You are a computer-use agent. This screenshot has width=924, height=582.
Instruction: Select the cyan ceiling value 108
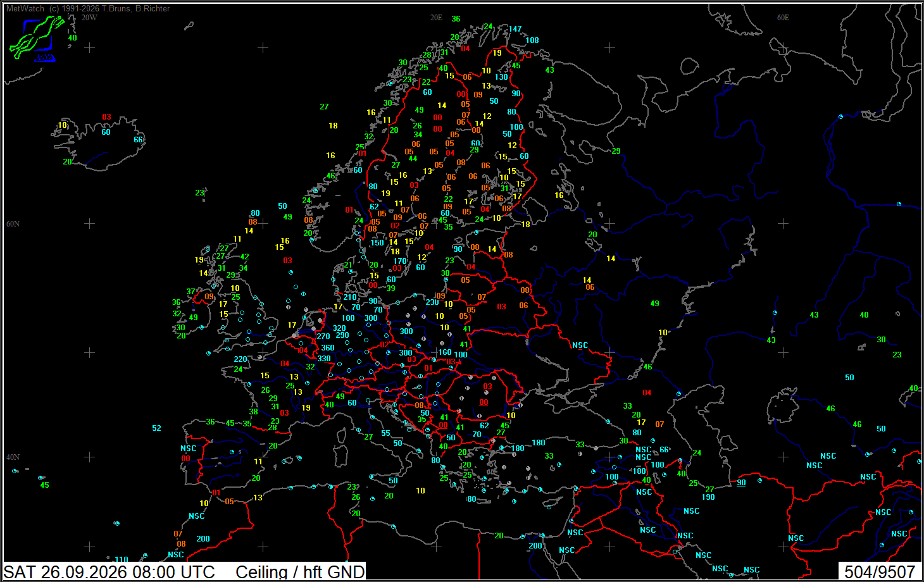532,40
